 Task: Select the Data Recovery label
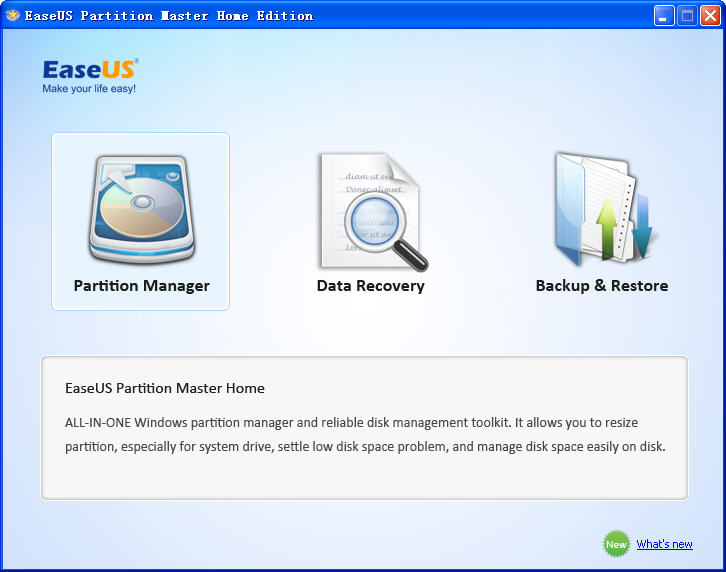370,286
